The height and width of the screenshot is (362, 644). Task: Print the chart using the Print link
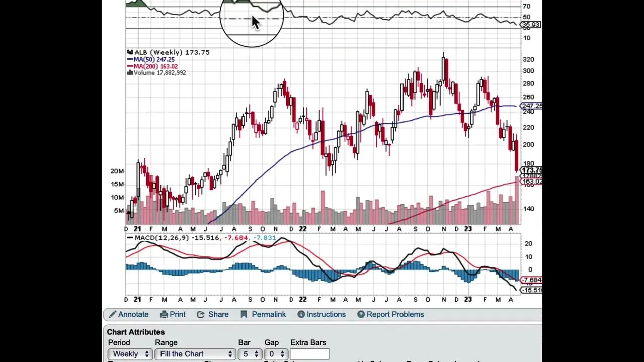pos(173,314)
